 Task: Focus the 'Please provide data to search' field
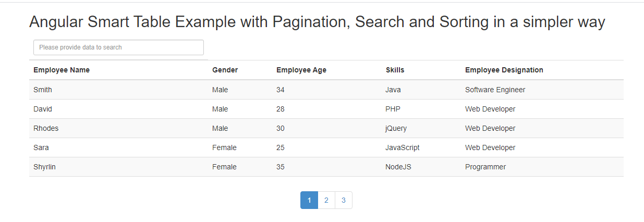click(118, 47)
